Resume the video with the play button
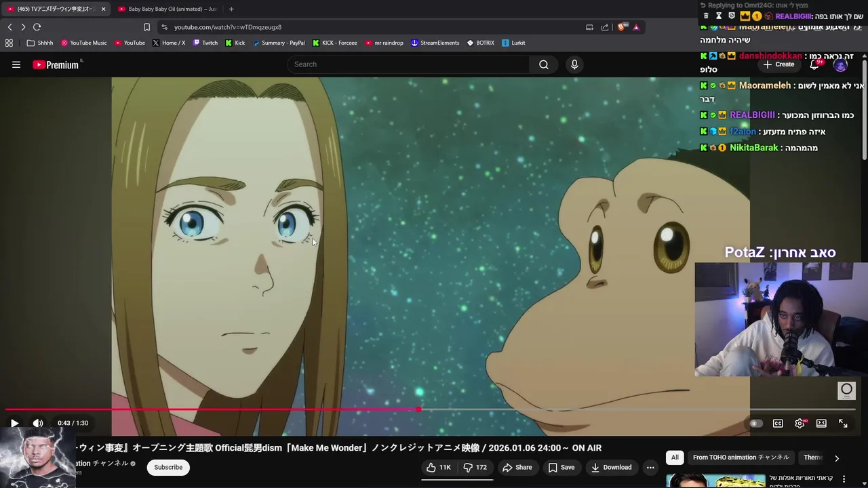The height and width of the screenshot is (488, 868). click(14, 423)
